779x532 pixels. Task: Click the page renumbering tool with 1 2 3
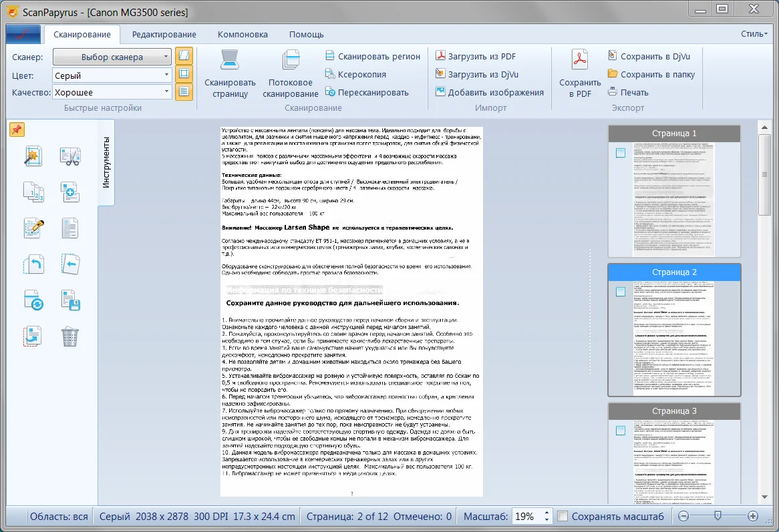tap(33, 192)
